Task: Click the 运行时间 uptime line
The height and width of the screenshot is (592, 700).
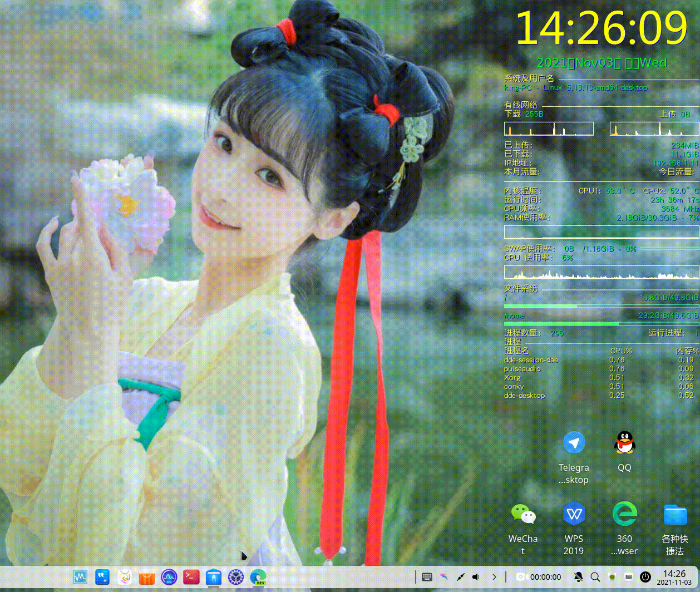Action: click(x=602, y=200)
